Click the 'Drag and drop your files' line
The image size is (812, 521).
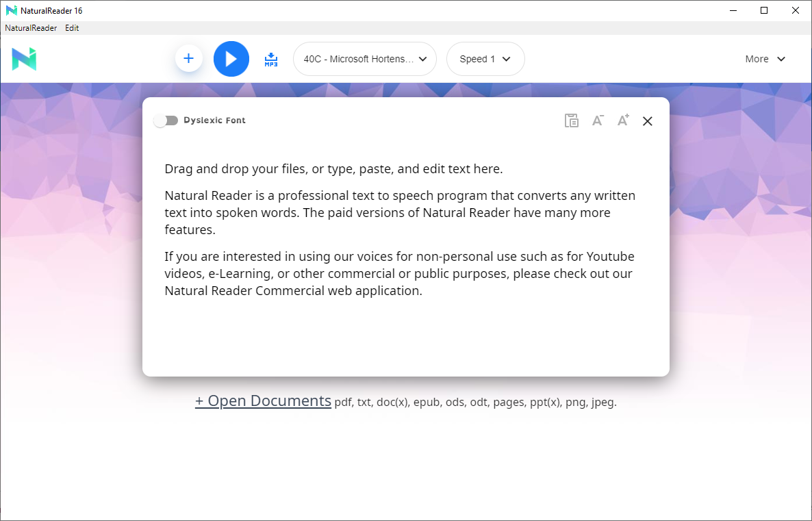point(333,169)
